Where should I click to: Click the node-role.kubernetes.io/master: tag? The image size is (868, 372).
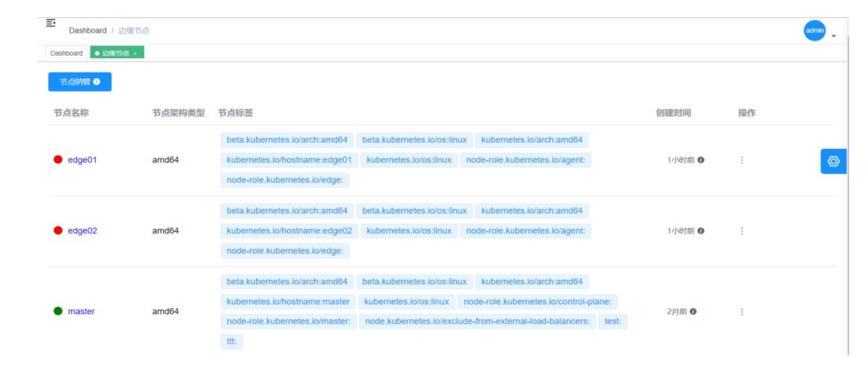(288, 321)
